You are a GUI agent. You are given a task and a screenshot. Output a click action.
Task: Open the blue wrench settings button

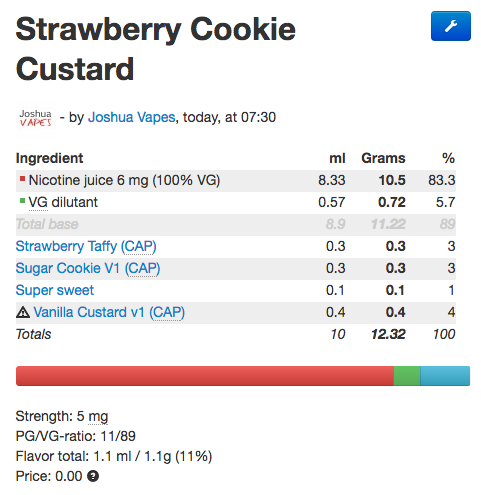450,26
